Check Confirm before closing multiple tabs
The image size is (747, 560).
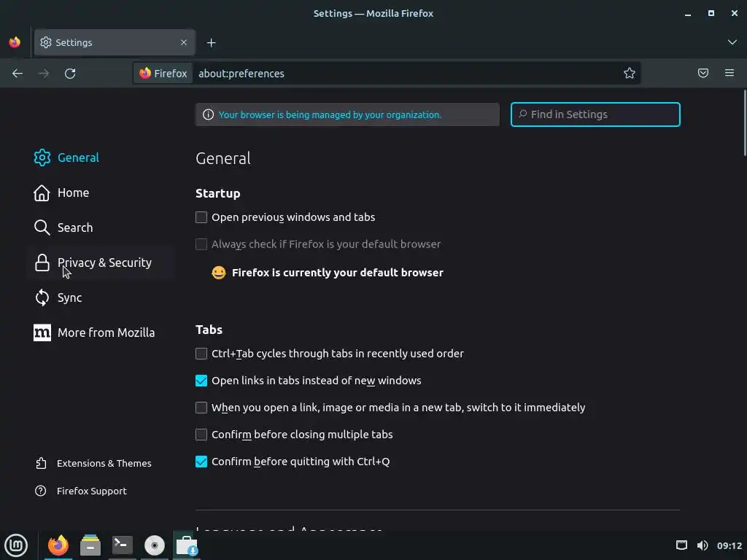(201, 435)
